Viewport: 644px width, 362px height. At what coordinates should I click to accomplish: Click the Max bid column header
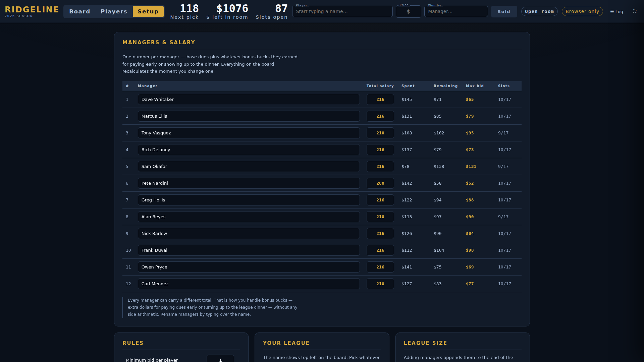coord(475,86)
